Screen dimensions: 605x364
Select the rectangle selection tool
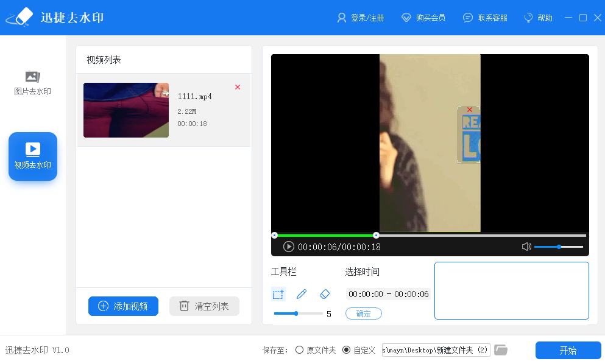click(278, 295)
